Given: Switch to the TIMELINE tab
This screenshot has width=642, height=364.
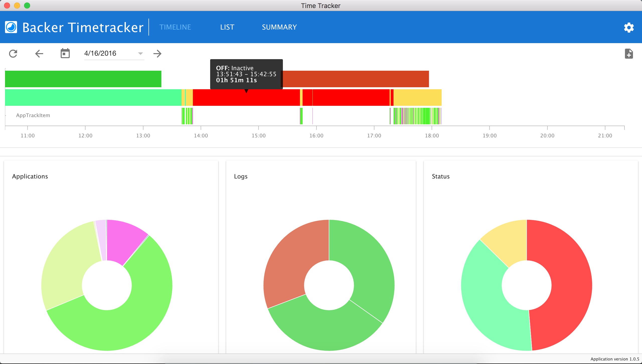Looking at the screenshot, I should tap(175, 27).
